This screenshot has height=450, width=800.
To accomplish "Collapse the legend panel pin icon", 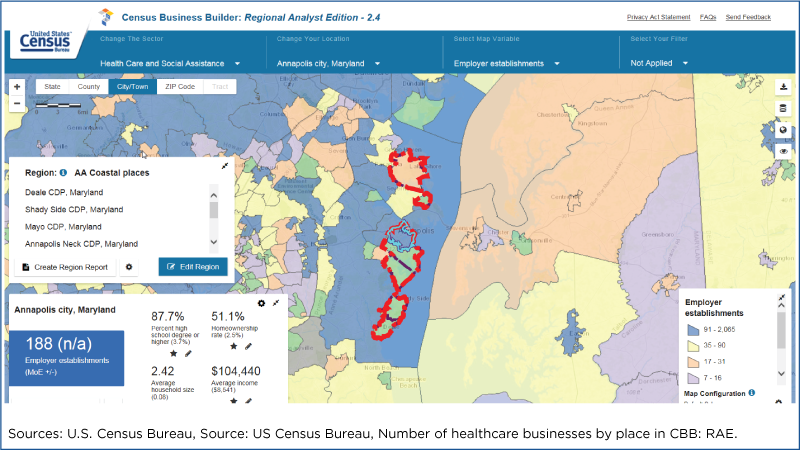I will 782,297.
